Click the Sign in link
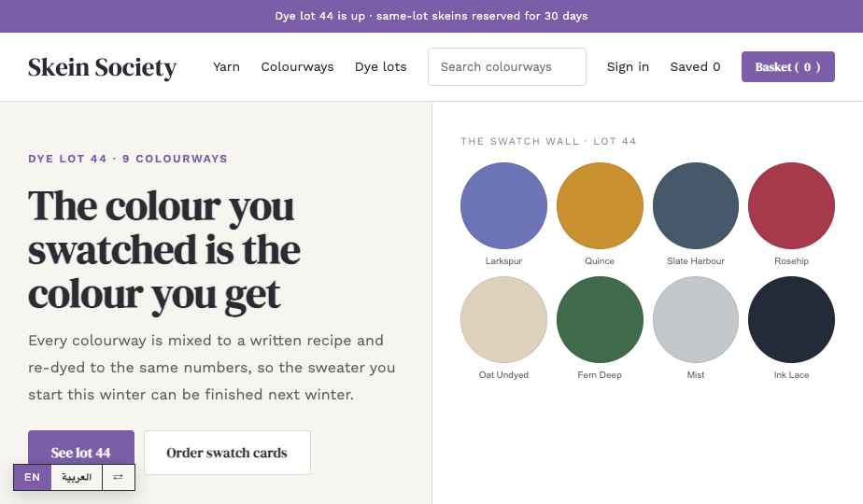Screen dimensions: 863x504 tap(628, 66)
